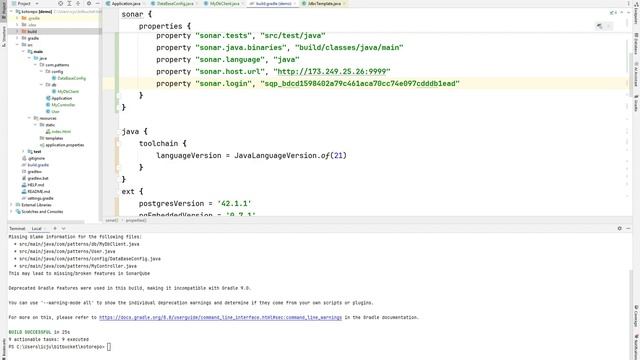Image resolution: width=640 pixels, height=360 pixels.
Task: Expand the test folder node
Action: pos(23,151)
